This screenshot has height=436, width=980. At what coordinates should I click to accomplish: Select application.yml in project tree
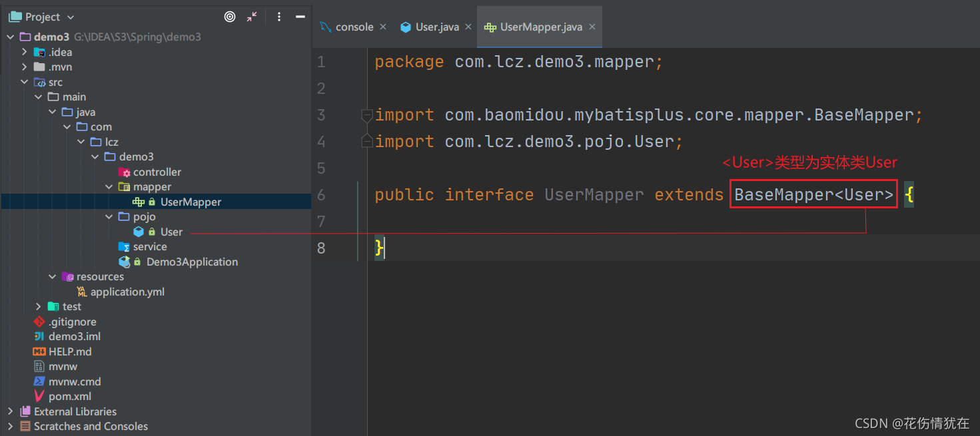click(127, 292)
